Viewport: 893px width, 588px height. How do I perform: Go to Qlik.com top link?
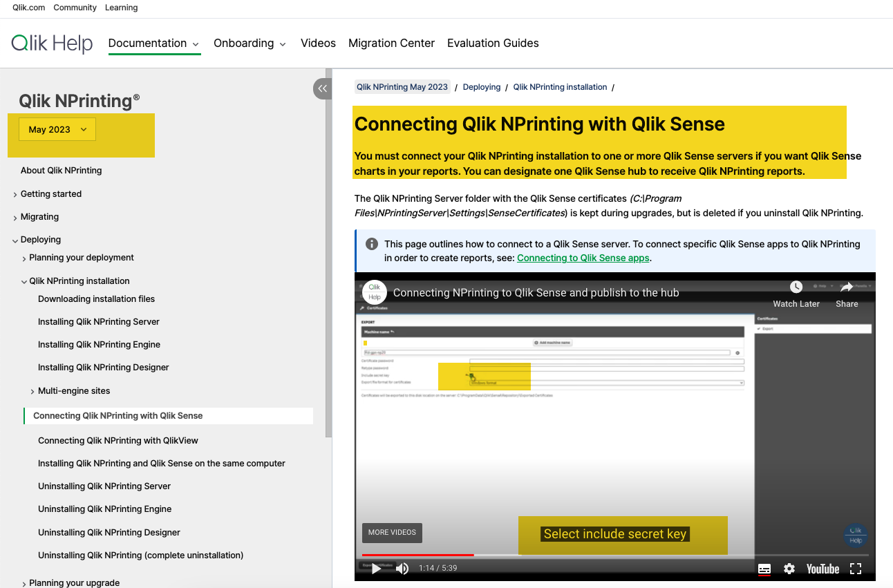click(x=28, y=8)
